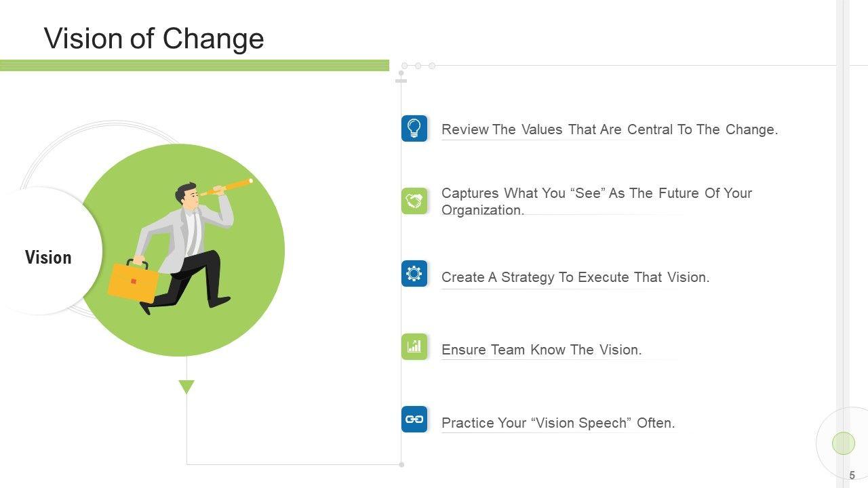Screen dimensions: 868x488
Task: Click the green downward triangle arrow
Action: click(x=186, y=387)
